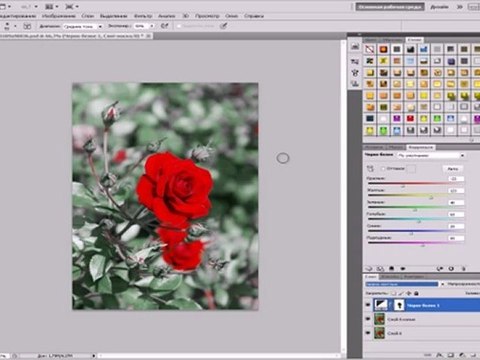Select the Слой 0 копия layer row
This screenshot has height=360, width=480.
[x=422, y=319]
